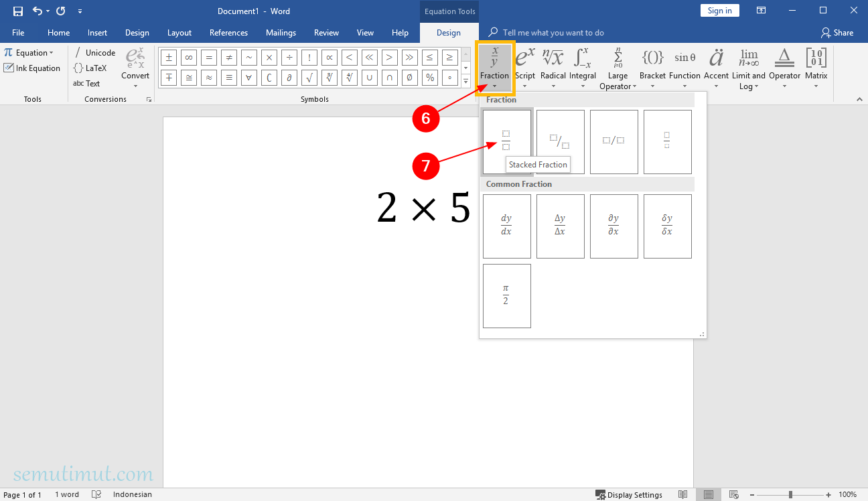
Task: Insert an Integral structure
Action: coord(583,64)
